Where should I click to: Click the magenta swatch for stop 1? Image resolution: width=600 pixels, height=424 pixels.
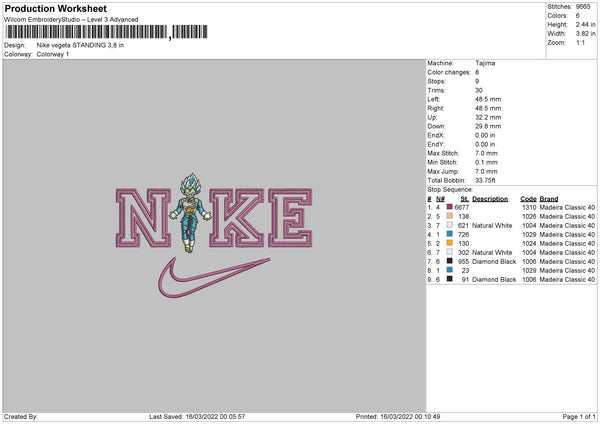click(450, 207)
